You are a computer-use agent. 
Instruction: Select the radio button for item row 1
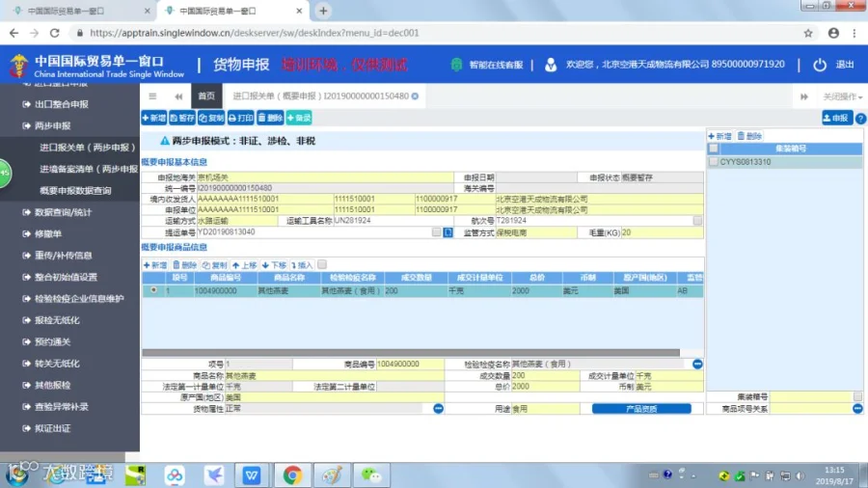click(153, 290)
